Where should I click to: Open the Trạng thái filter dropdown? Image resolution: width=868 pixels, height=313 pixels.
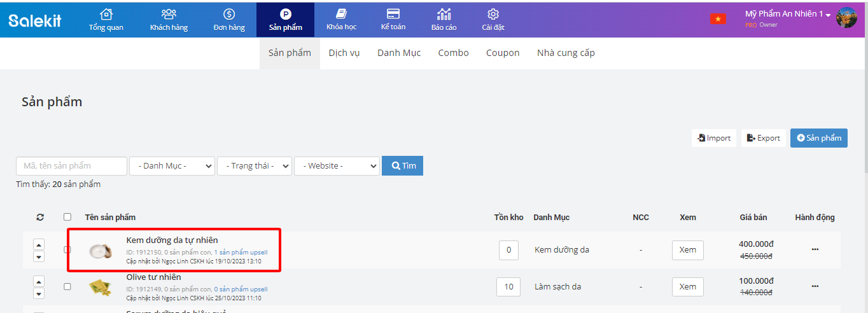[255, 166]
